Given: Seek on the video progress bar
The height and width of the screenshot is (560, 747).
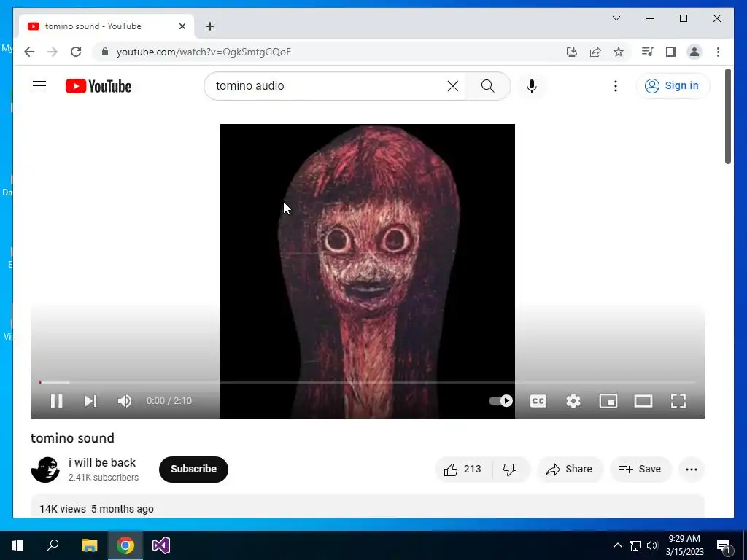Looking at the screenshot, I should pos(368,382).
